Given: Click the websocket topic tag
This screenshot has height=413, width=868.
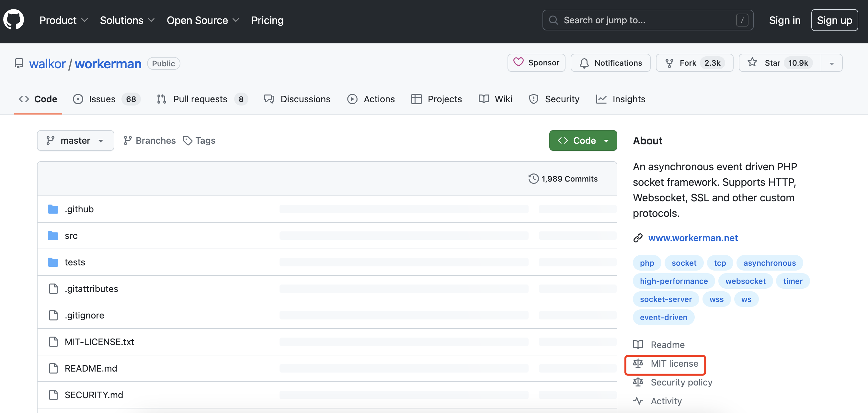Looking at the screenshot, I should point(745,281).
